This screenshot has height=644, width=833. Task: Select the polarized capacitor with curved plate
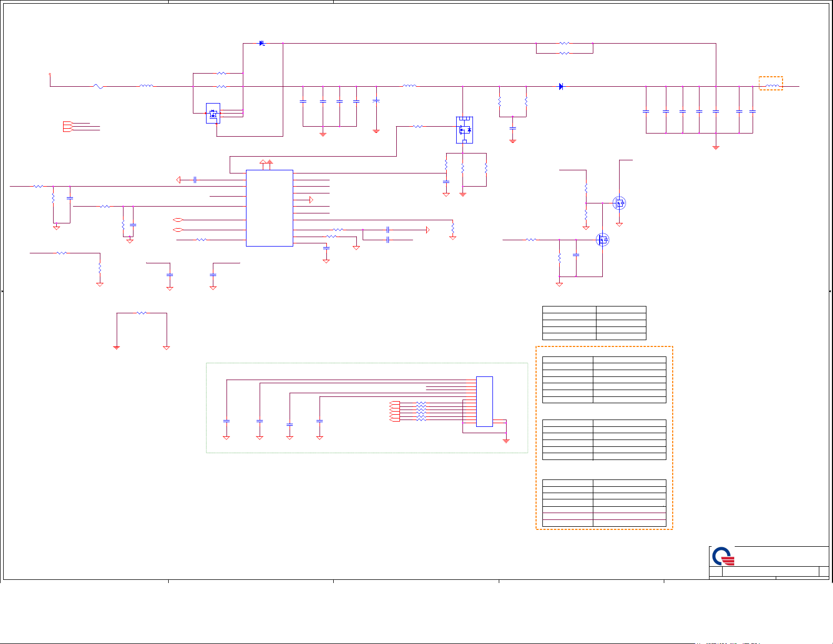pos(376,100)
